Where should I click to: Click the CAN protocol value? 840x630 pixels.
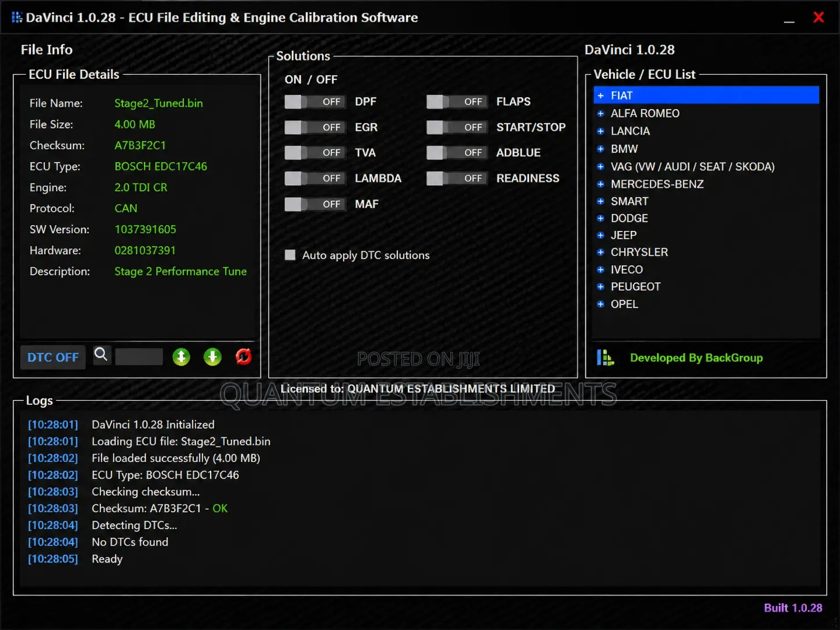pos(126,208)
